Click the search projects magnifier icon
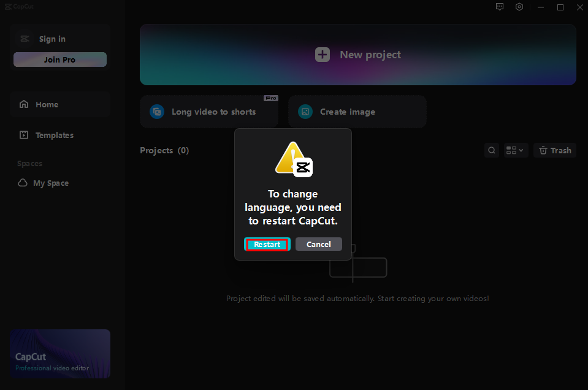 click(x=492, y=150)
